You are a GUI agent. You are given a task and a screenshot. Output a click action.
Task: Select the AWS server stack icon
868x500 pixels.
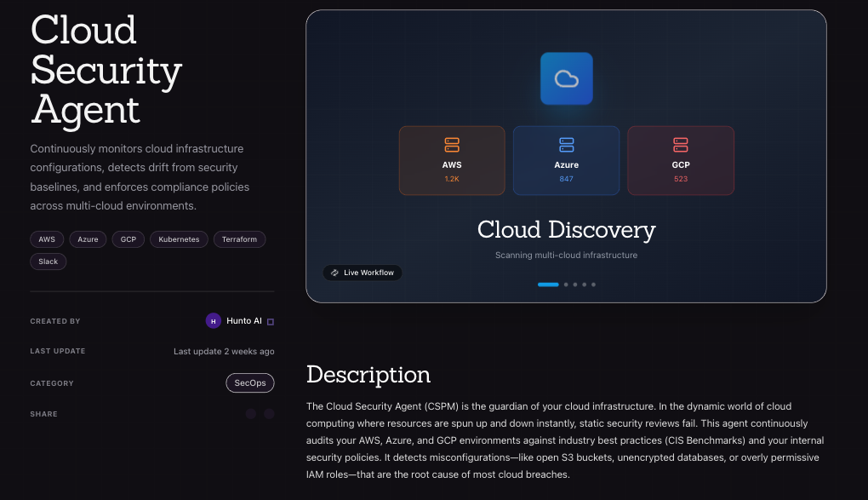click(452, 144)
